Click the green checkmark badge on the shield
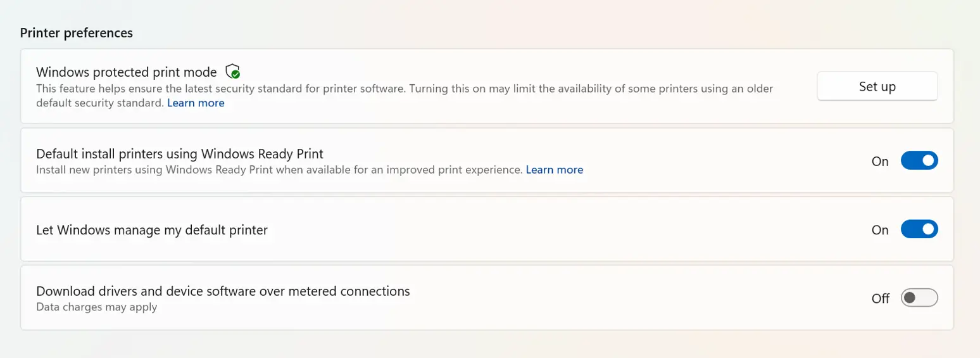This screenshot has width=980, height=358. coord(236,74)
